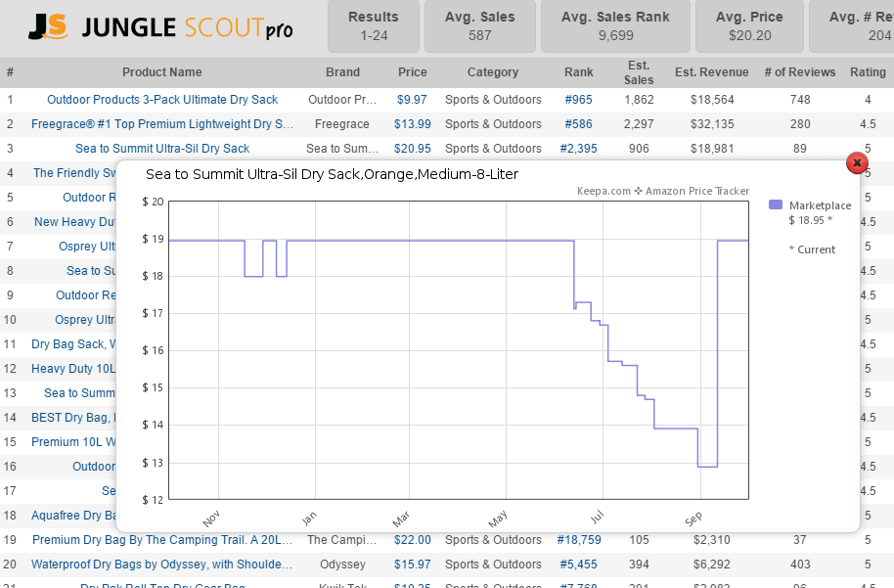Screen dimensions: 894x588
Task: Open Aquafree Dry Ba... product in row 18
Action: [73, 516]
